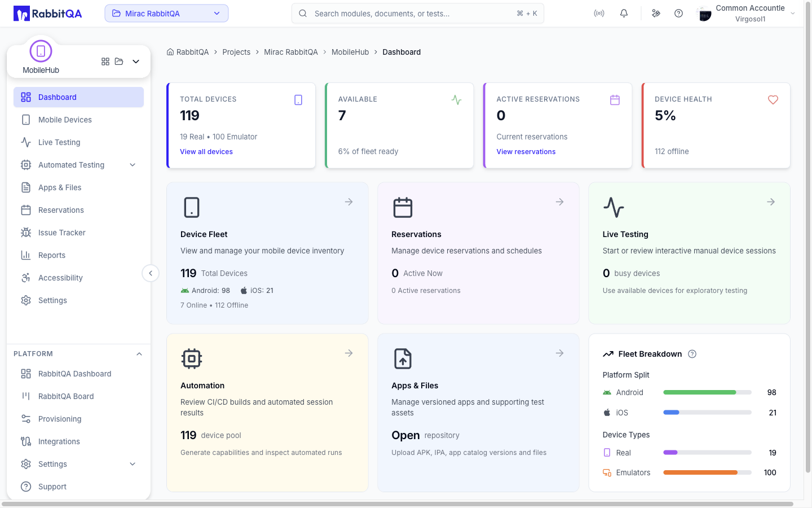Click the theme/appearance icon in header

pos(656,14)
